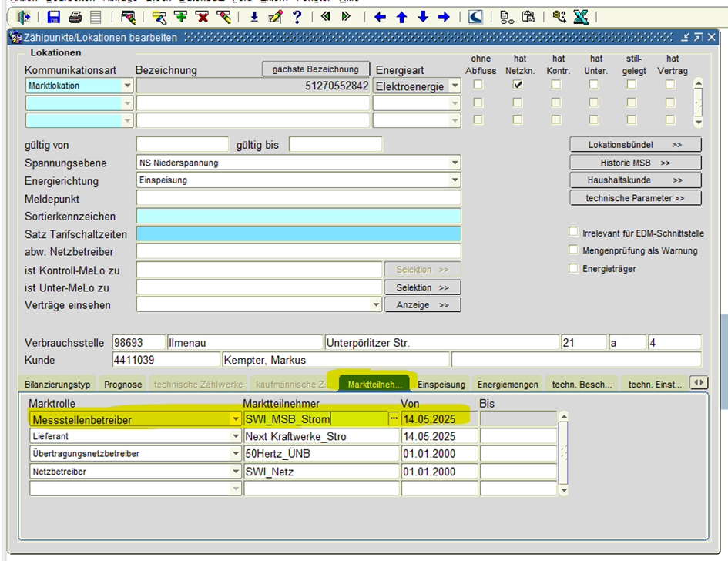Open the Messstellenbetreiber Marktrolle dropdown
The image size is (728, 561).
(235, 419)
